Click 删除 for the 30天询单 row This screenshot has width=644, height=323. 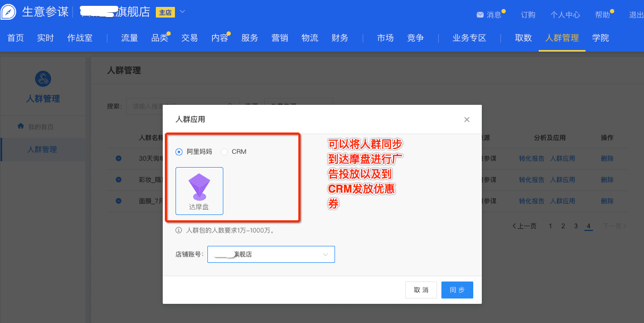tap(607, 159)
